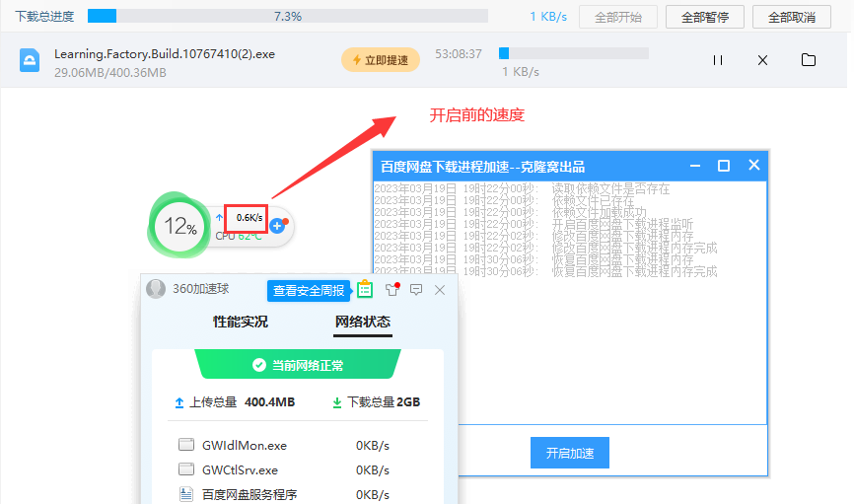Cancel the Learning.Factory.Build download with X icon
854x504 pixels.
click(x=762, y=60)
